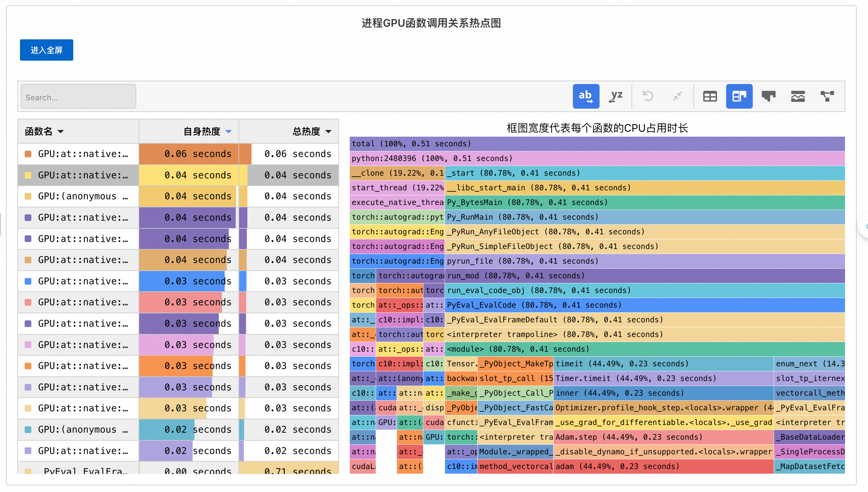Click the 进入全屏 fullscreen button
The height and width of the screenshot is (492, 868).
click(47, 50)
